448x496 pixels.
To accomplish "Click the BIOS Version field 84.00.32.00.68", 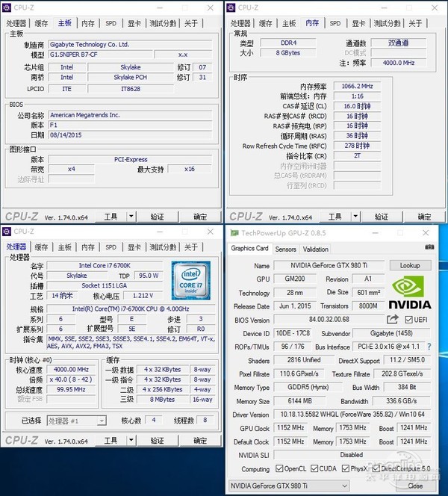I will pos(329,320).
